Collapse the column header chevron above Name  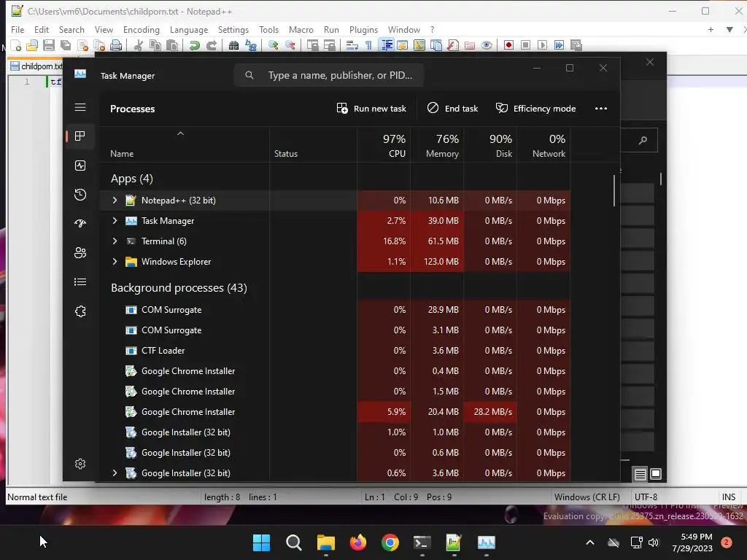pos(180,134)
